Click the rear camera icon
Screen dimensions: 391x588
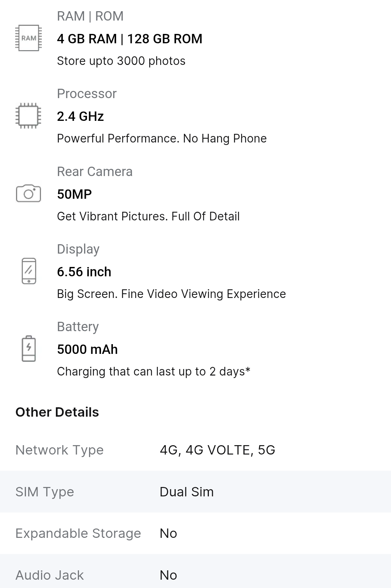coord(28,193)
